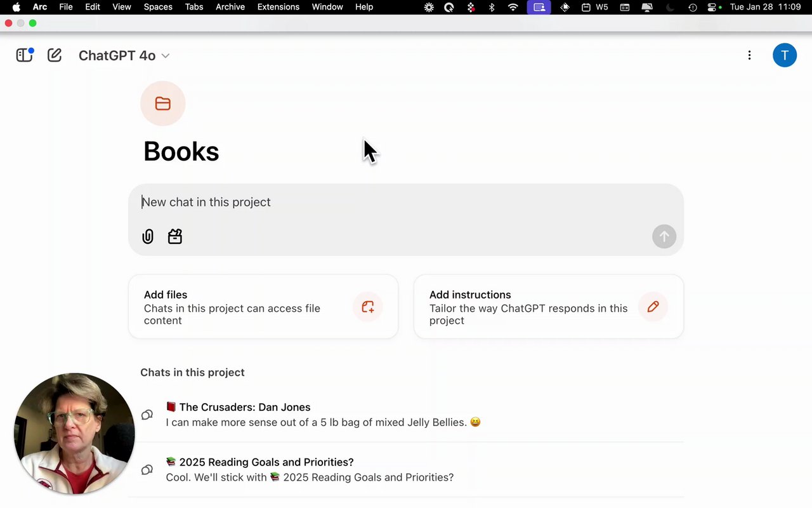Click the Books project folder icon

click(163, 104)
